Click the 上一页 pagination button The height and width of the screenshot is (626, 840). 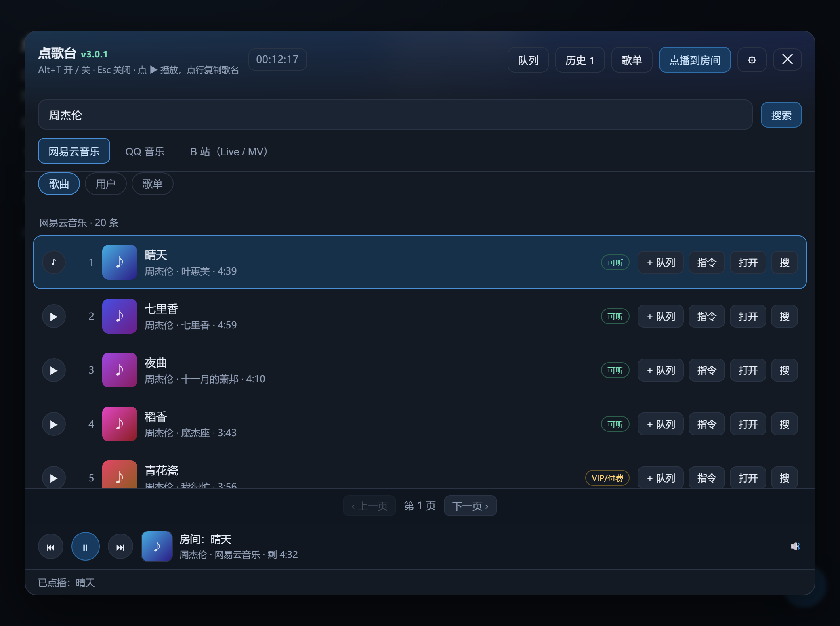(x=369, y=506)
